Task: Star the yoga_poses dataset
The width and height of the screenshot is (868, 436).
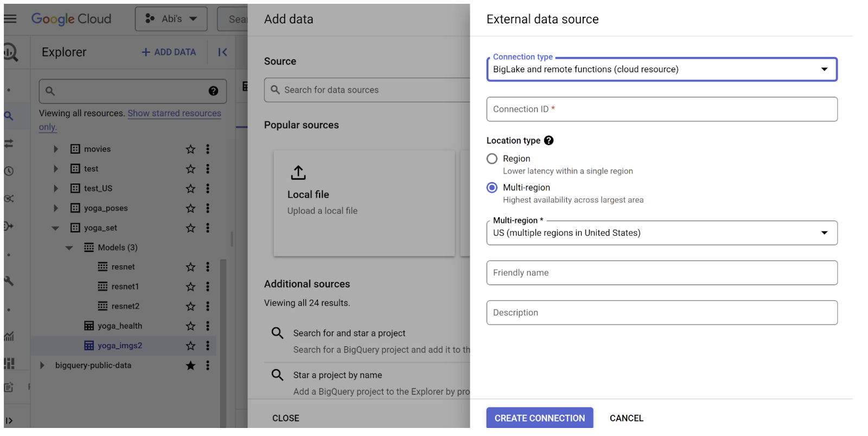Action: pyautogui.click(x=190, y=208)
